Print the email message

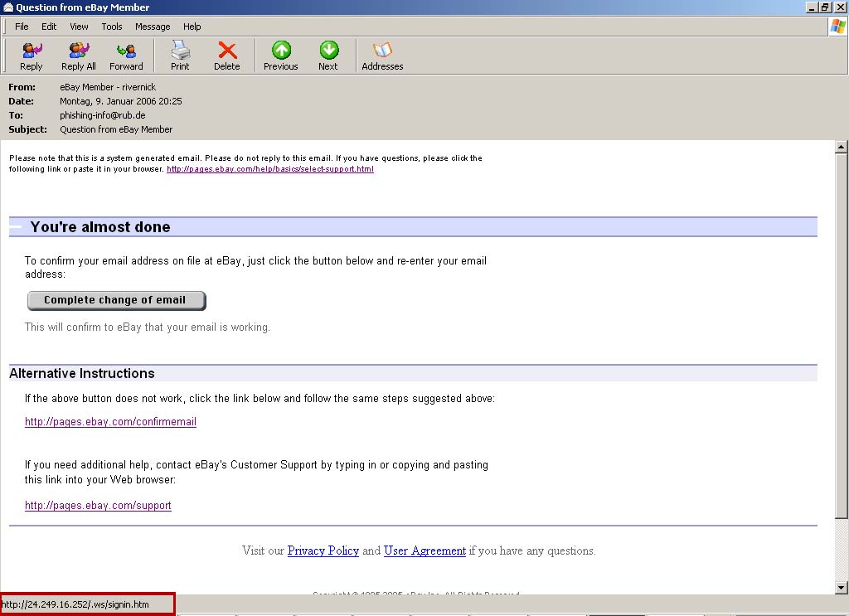[180, 56]
